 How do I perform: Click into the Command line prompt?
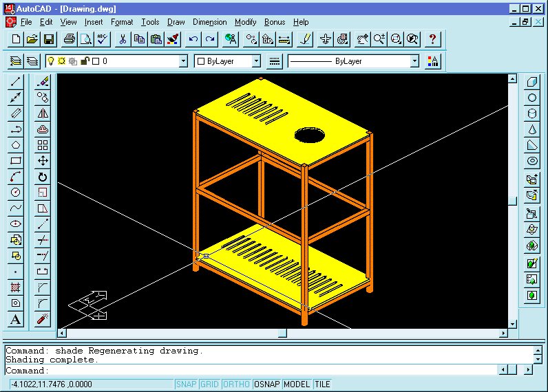coord(252,371)
